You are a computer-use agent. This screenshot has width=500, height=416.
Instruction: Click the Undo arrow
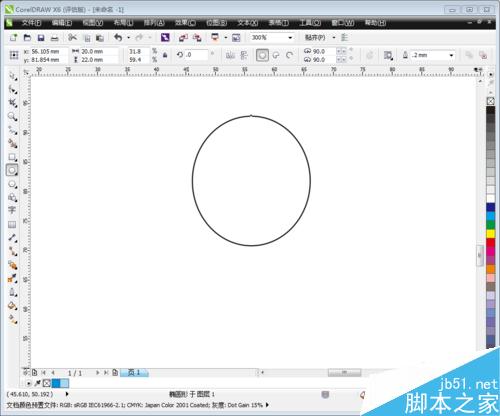pyautogui.click(x=118, y=37)
